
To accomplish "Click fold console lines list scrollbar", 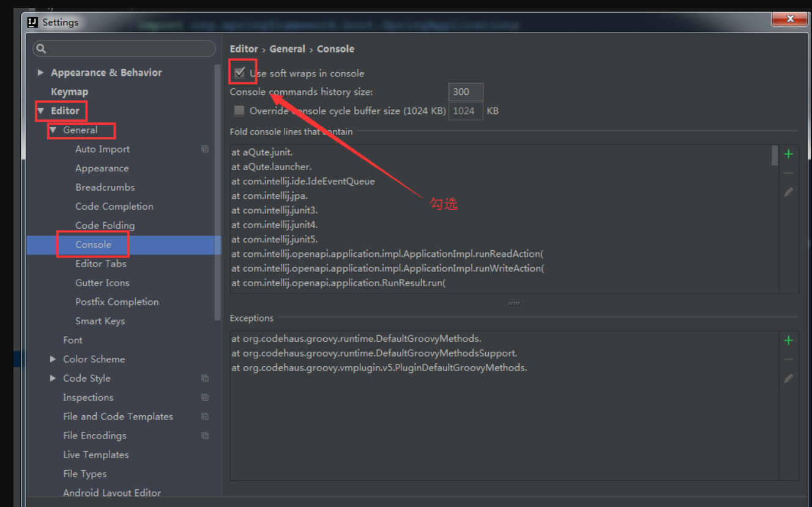I will (775, 155).
